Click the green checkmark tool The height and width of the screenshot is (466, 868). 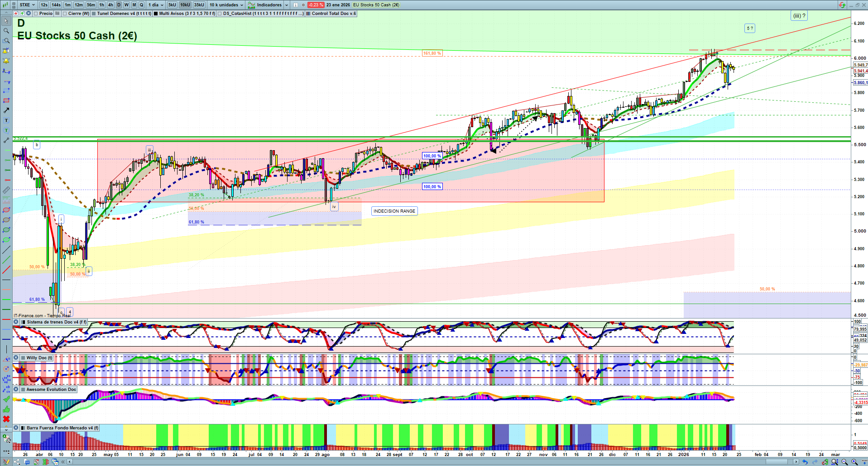pos(6,399)
